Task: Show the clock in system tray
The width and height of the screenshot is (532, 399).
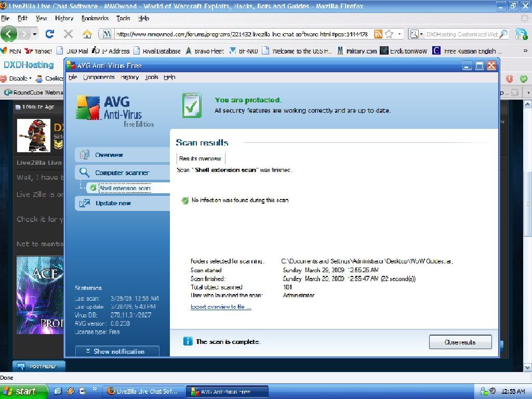Action: (x=513, y=392)
